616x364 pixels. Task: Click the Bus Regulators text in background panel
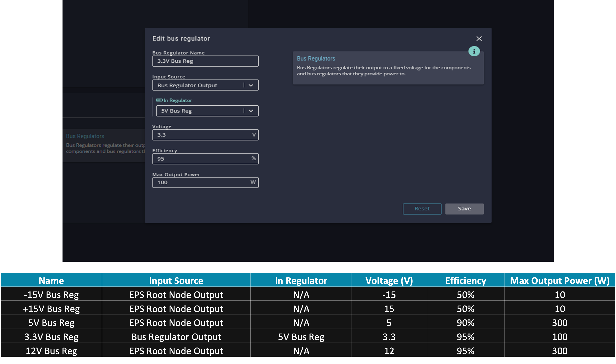pos(85,136)
